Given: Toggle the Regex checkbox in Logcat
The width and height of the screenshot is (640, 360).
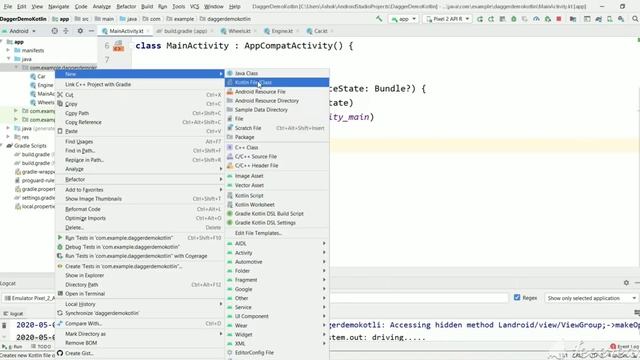Looking at the screenshot, I should pyautogui.click(x=517, y=298).
